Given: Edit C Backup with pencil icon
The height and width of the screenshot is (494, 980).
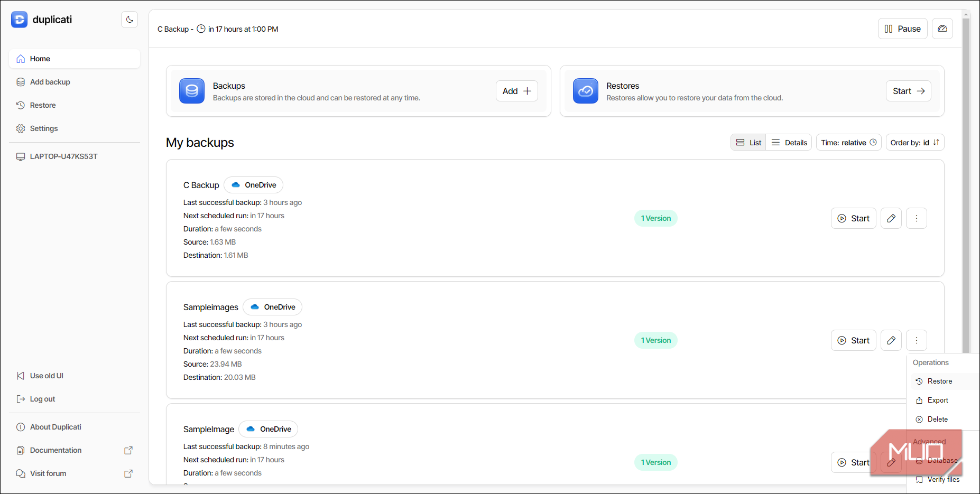Looking at the screenshot, I should click(x=891, y=218).
